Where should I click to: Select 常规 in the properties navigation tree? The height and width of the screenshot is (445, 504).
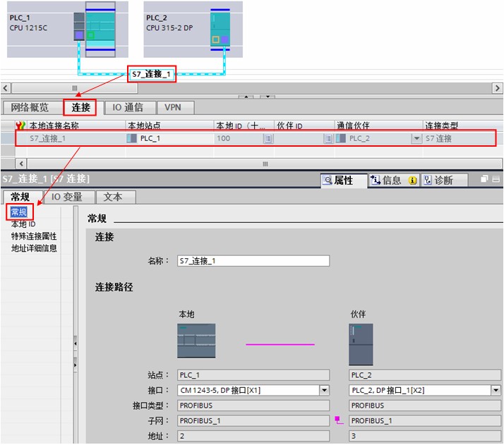tap(19, 212)
